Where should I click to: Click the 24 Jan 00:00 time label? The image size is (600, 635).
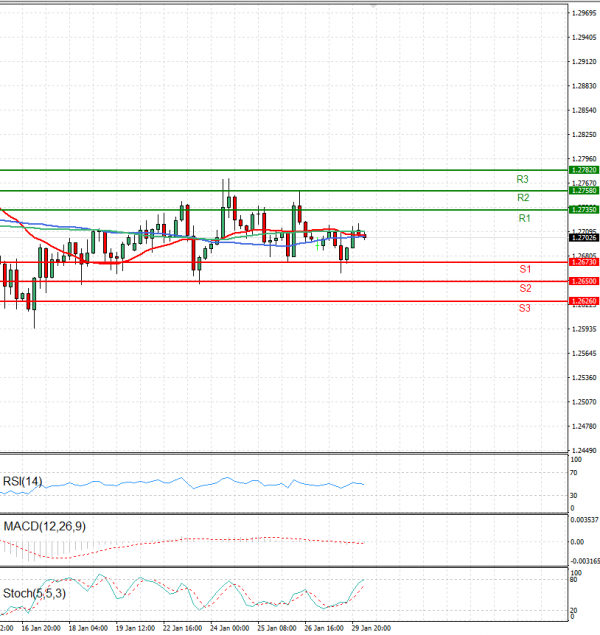(x=230, y=628)
